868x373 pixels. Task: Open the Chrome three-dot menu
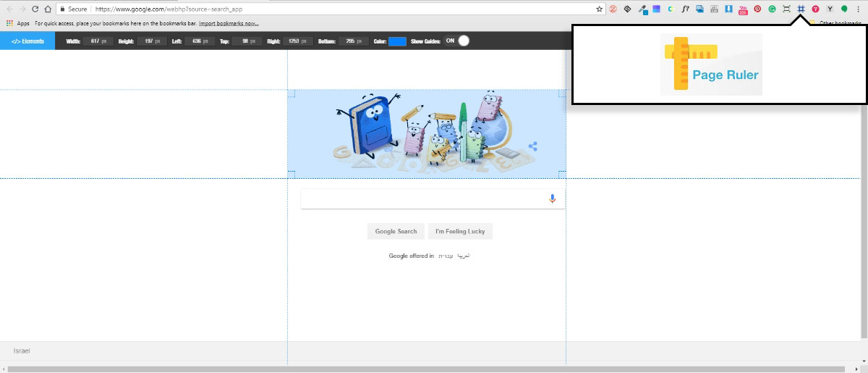pos(859,9)
